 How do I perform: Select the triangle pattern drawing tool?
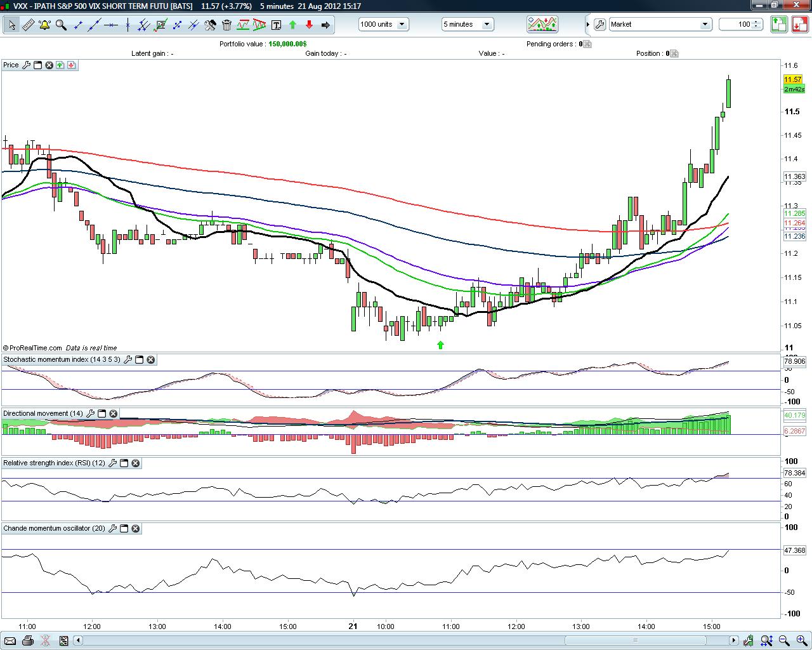259,25
